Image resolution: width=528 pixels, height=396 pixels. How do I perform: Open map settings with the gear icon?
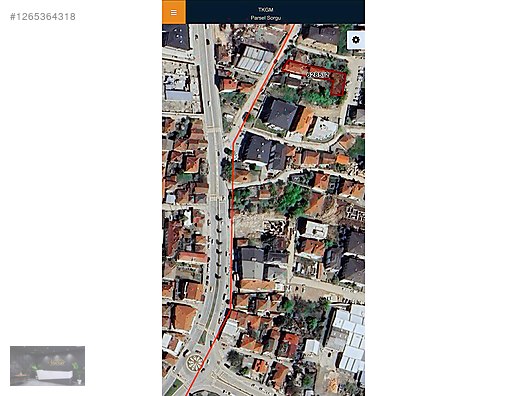[356, 40]
